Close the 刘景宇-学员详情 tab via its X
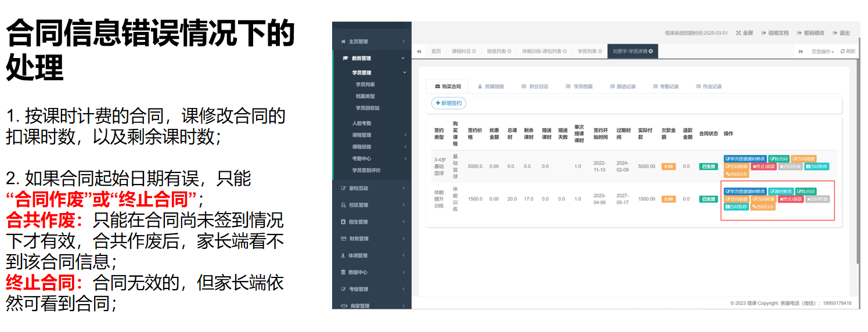 pos(651,52)
